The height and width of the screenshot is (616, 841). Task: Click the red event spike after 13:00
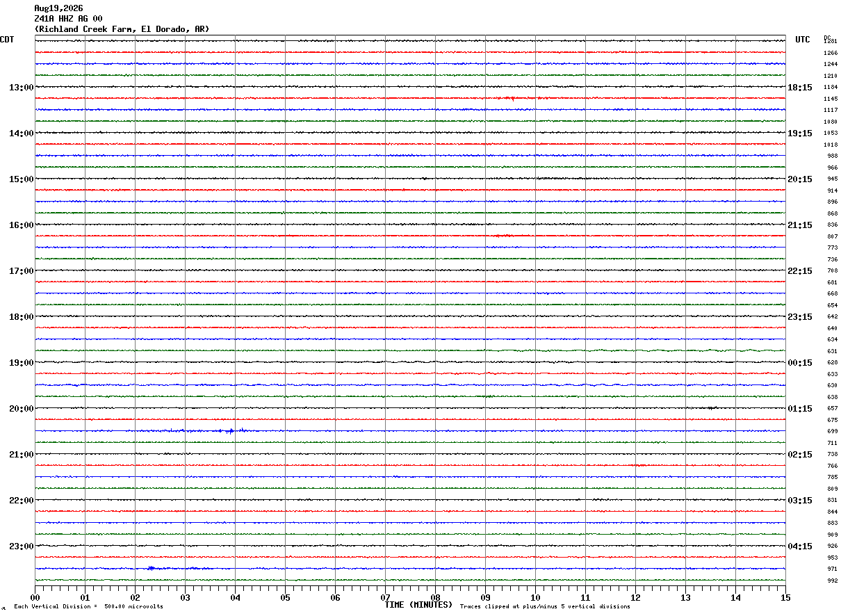click(x=513, y=98)
